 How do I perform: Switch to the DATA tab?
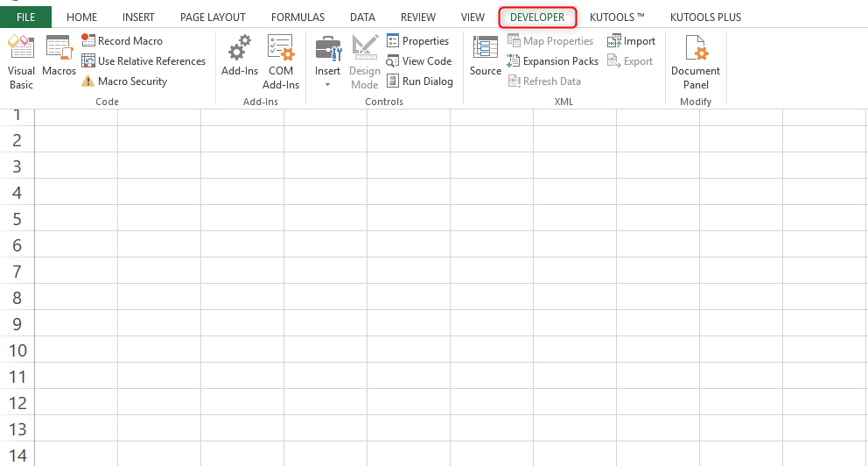pyautogui.click(x=362, y=18)
